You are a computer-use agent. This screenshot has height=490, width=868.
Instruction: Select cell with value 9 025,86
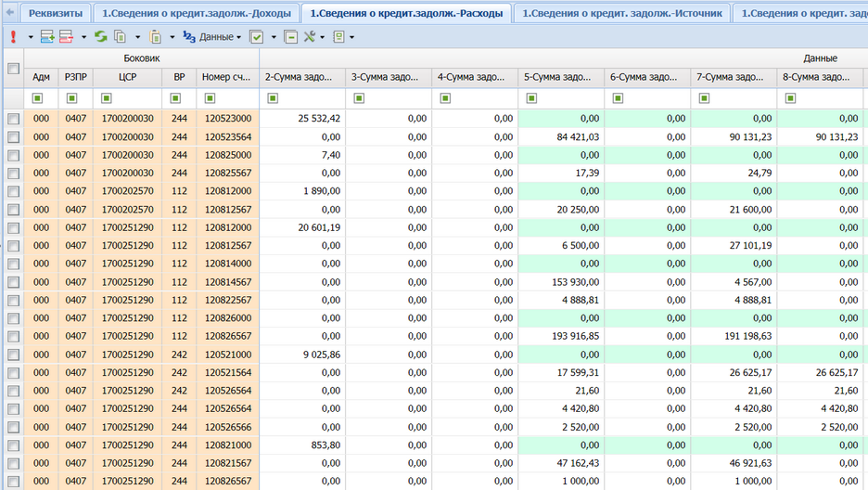pos(302,355)
